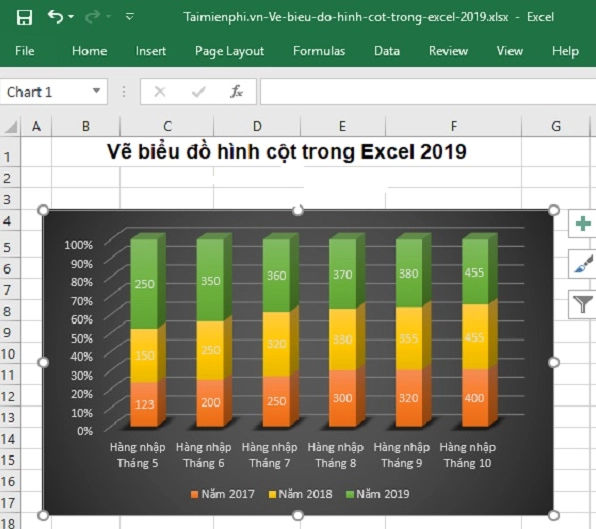The height and width of the screenshot is (529, 596).
Task: Click the green data label 250
Action: (144, 284)
